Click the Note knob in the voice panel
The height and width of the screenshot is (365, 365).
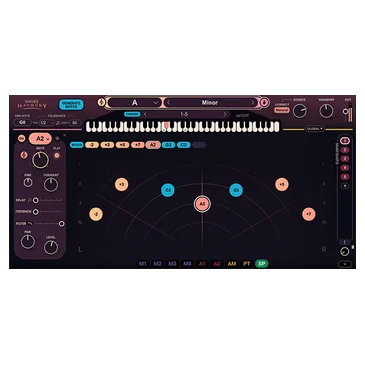click(40, 160)
